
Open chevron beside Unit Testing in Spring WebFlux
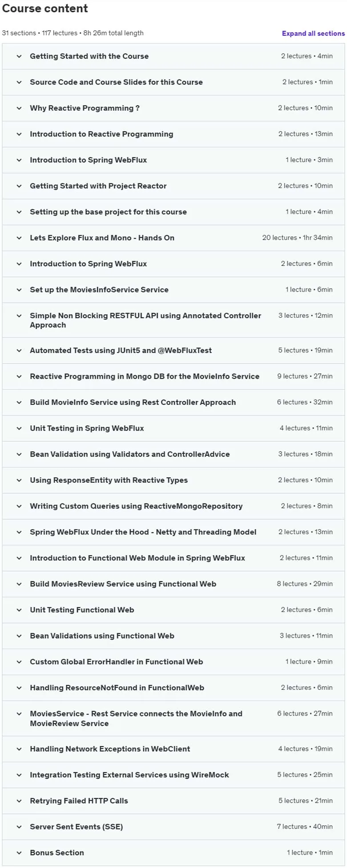19,428
